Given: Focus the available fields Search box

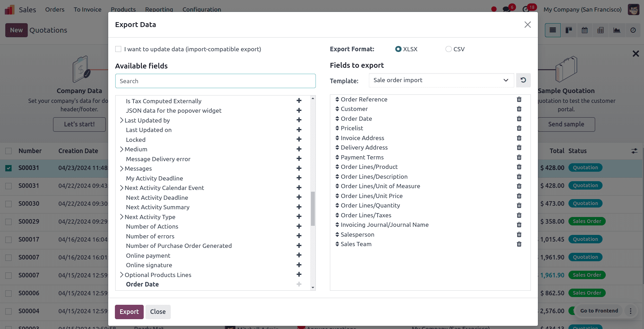Looking at the screenshot, I should (215, 81).
